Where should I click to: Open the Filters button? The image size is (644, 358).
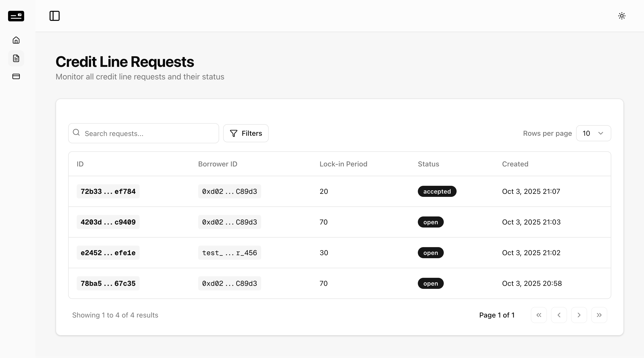[x=246, y=133]
